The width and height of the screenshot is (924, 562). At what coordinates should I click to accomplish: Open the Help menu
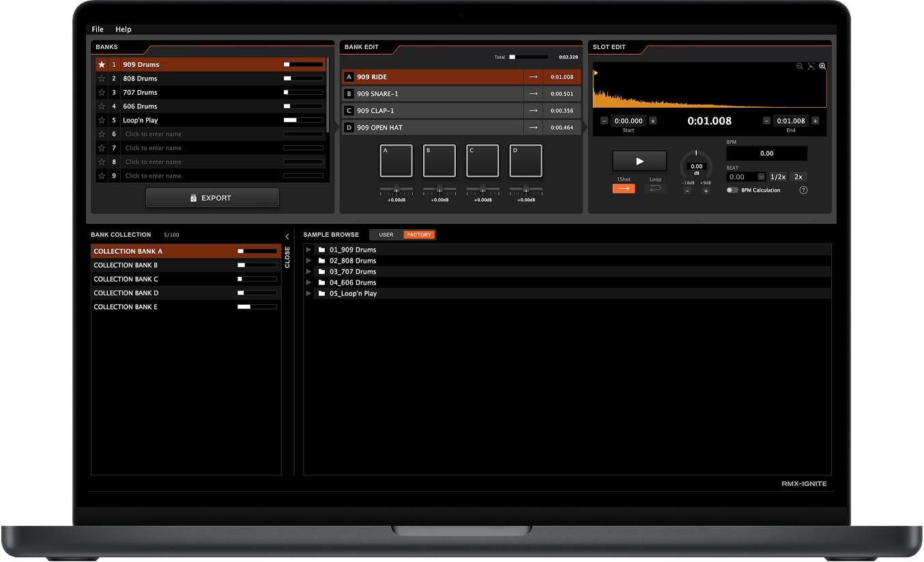(124, 29)
